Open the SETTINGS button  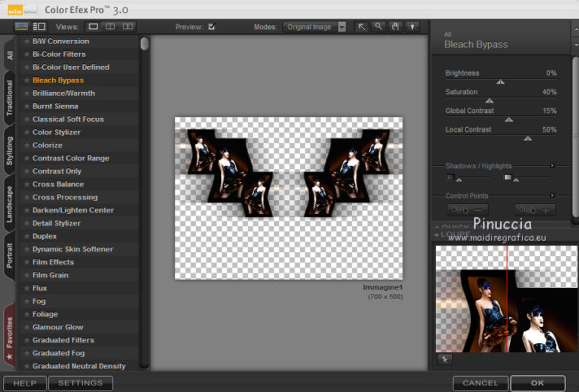point(81,383)
